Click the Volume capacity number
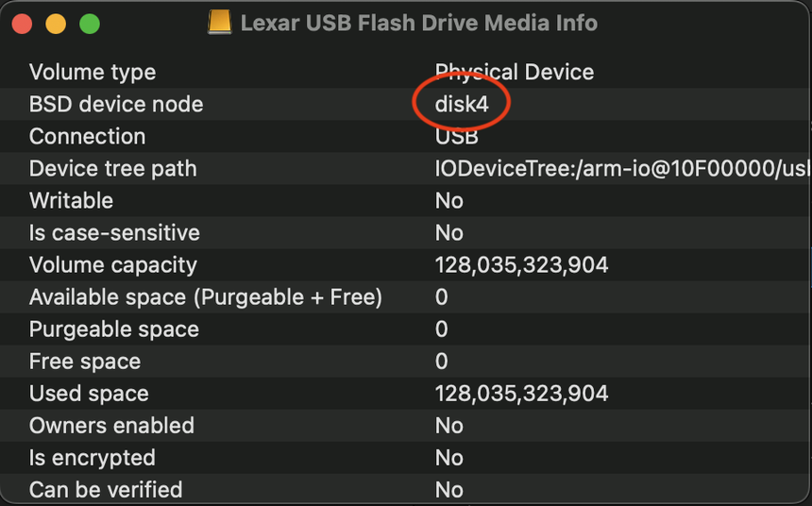The height and width of the screenshot is (506, 812). click(521, 264)
